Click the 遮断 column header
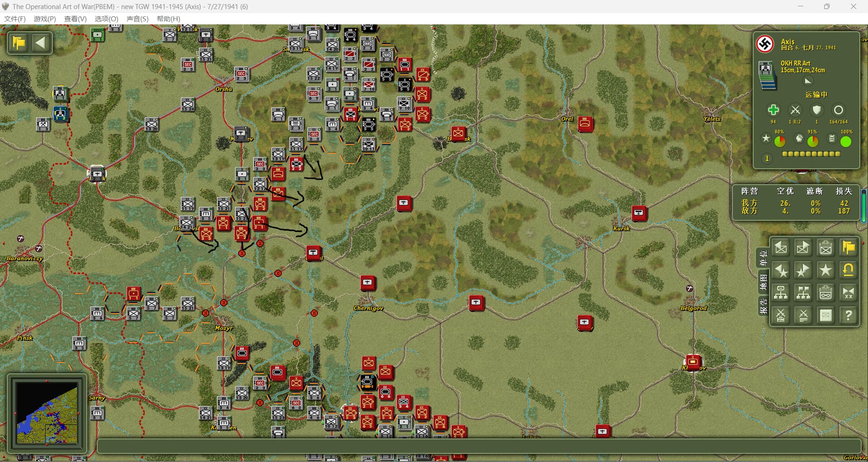 point(815,191)
